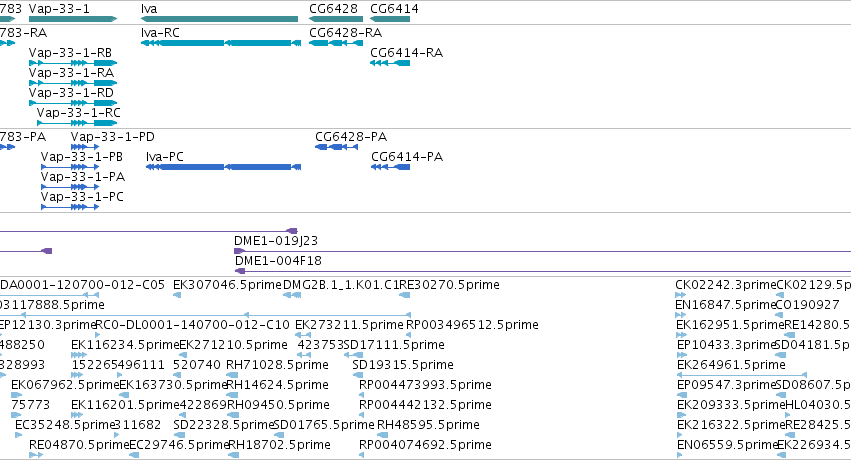Select the Vap-33-1-PA protein label
Image resolution: width=851 pixels, height=460 pixels.
click(83, 177)
